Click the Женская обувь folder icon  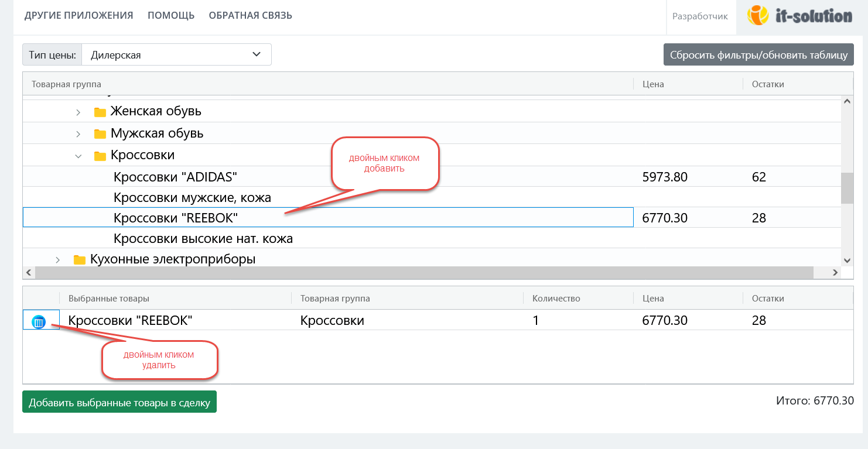(x=100, y=112)
